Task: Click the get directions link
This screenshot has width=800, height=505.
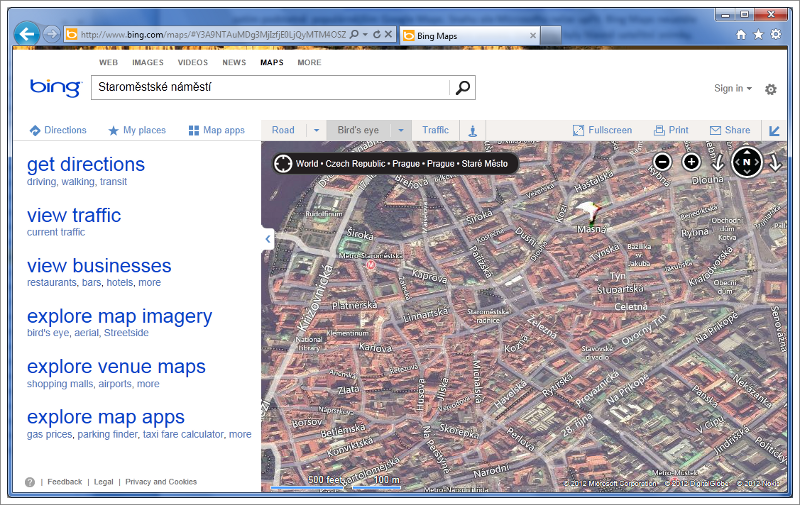Action: 86,165
